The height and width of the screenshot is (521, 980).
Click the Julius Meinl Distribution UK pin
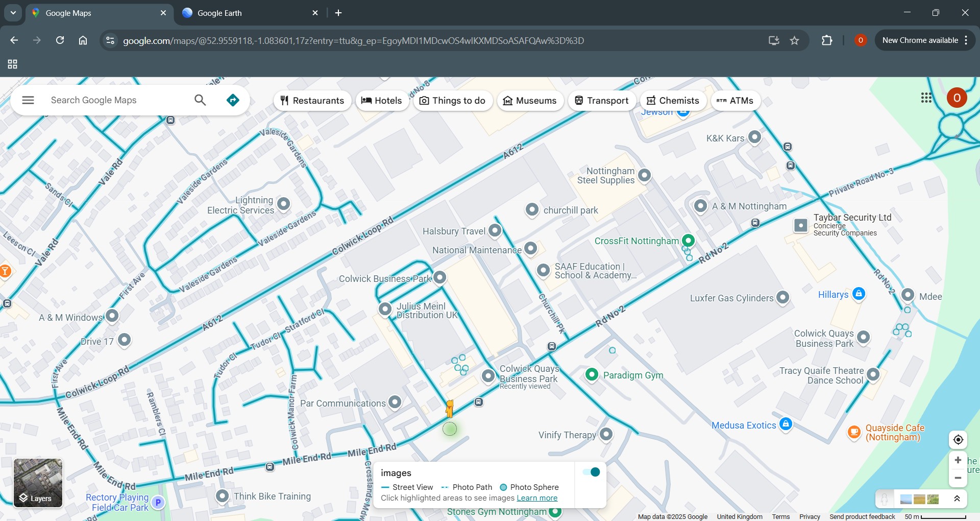pyautogui.click(x=385, y=309)
